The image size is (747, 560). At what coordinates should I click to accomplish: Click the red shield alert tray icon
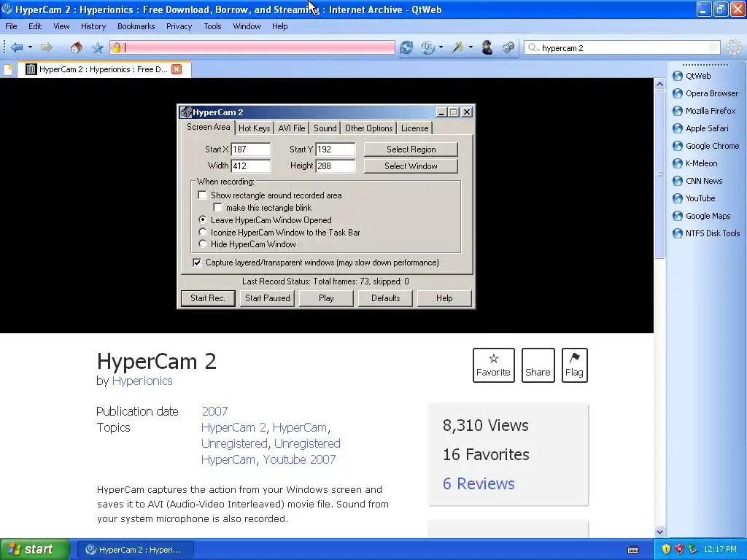coord(679,550)
